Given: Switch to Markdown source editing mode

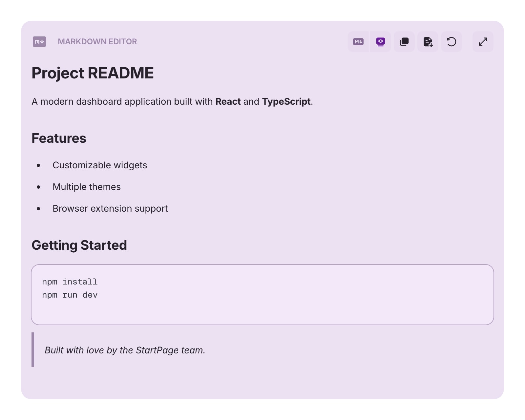Looking at the screenshot, I should pos(358,42).
